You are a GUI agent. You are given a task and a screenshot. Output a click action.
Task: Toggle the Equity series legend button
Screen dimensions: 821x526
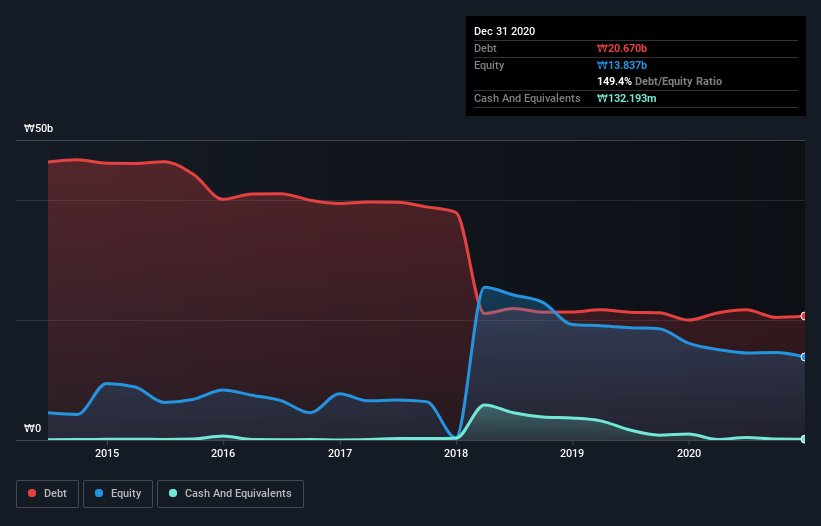(118, 494)
